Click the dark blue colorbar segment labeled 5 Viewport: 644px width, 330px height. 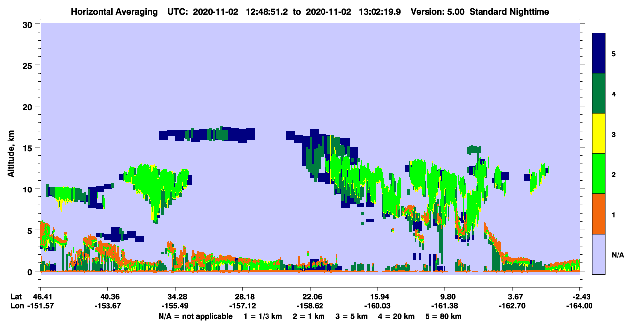(x=599, y=53)
